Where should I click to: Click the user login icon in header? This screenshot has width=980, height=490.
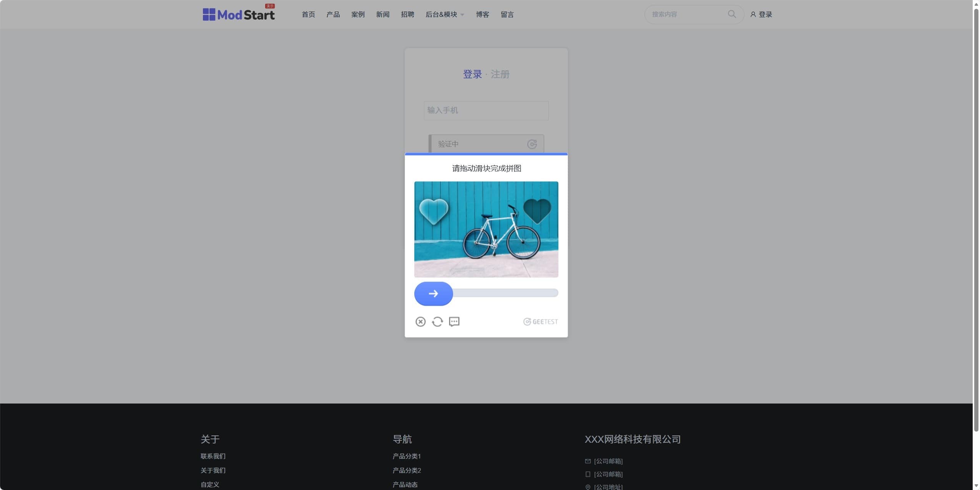click(x=753, y=15)
